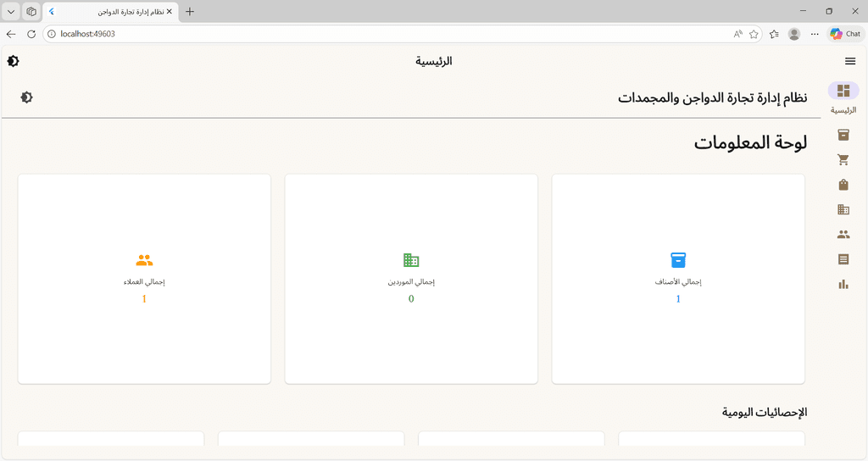
Task: Click the blue box icon in الأصناف card
Action: [x=678, y=259]
